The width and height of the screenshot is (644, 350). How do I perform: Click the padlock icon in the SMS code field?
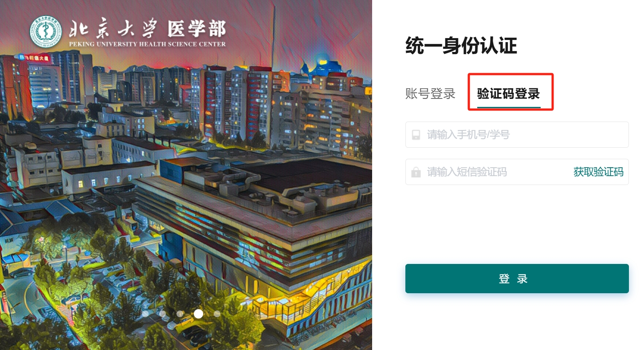click(416, 172)
